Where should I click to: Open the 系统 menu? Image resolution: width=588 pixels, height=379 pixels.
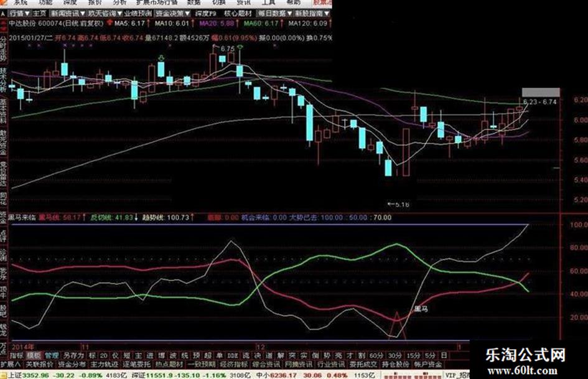pyautogui.click(x=21, y=2)
